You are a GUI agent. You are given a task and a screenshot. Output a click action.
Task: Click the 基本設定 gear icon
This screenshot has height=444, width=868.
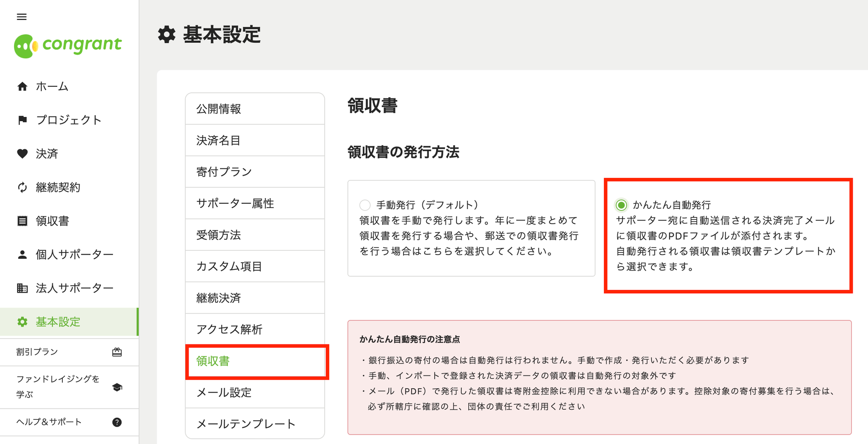pyautogui.click(x=22, y=322)
